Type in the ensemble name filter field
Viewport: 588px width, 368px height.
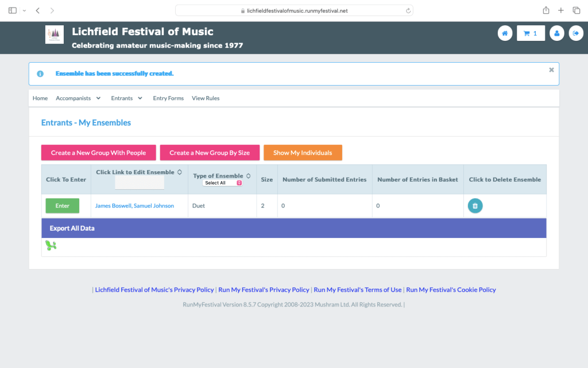[140, 183]
